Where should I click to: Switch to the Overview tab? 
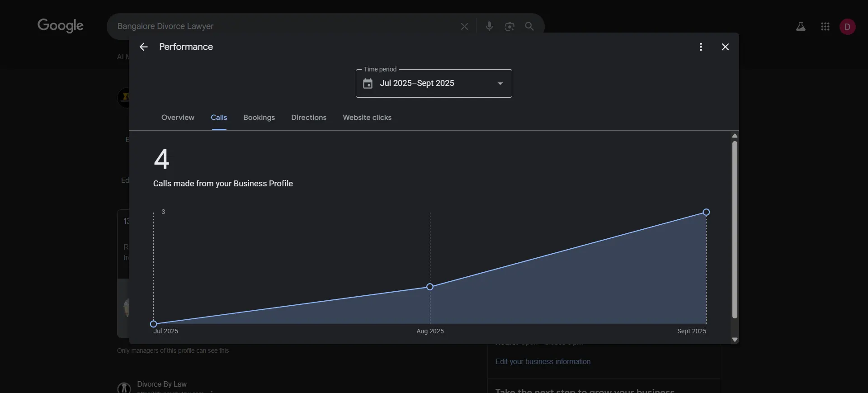(x=178, y=118)
